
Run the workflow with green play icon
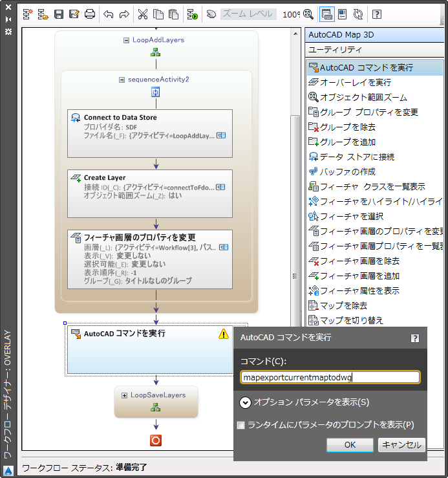(x=192, y=14)
